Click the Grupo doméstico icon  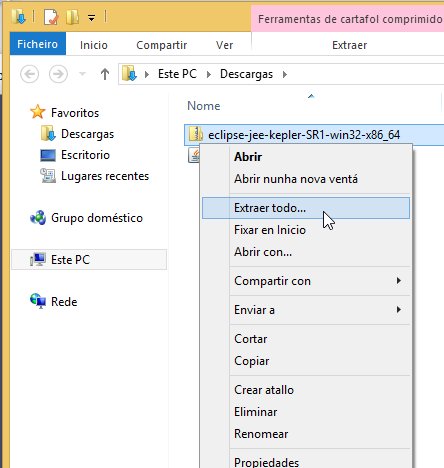(x=38, y=218)
